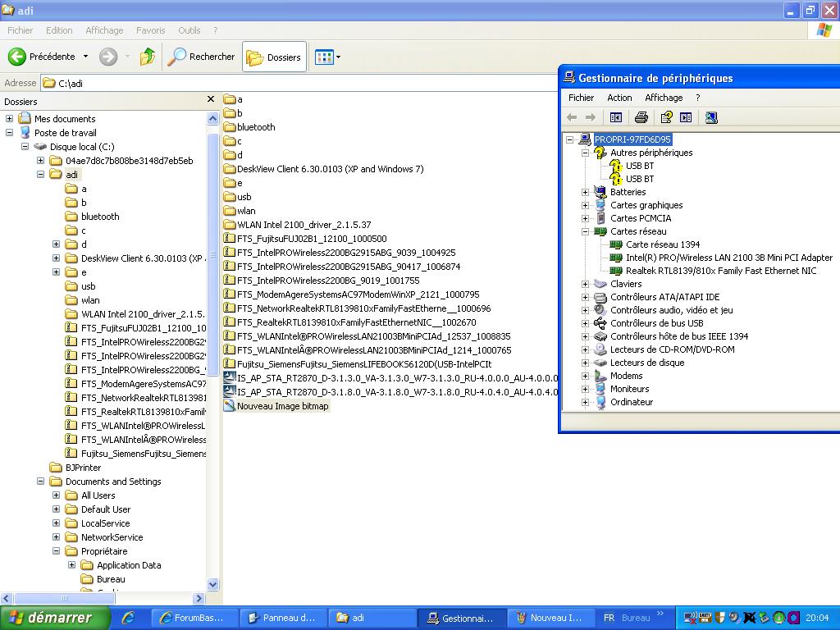
Task: Open the Outils menu in Explorer
Action: (x=189, y=30)
